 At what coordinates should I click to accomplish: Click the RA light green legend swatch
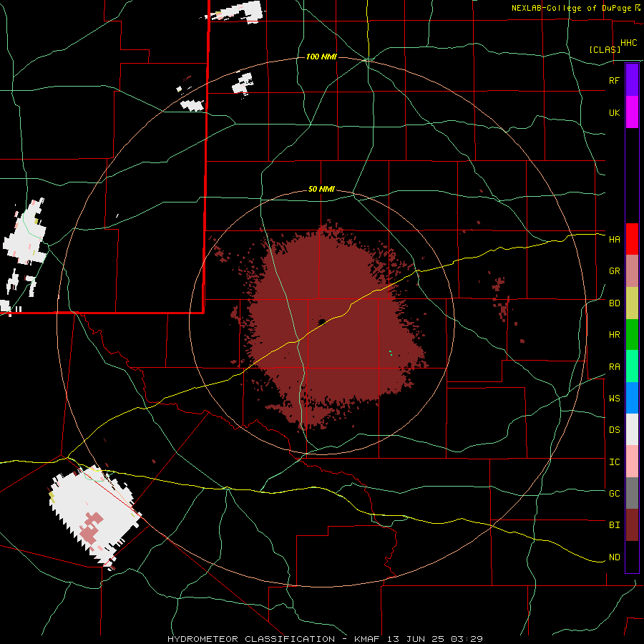pyautogui.click(x=632, y=366)
